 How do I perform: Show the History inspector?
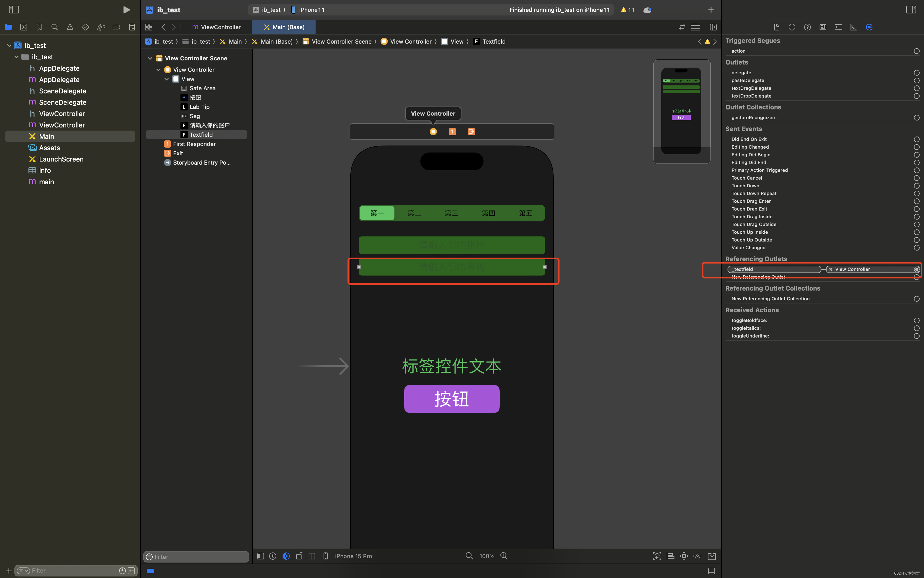pos(792,27)
